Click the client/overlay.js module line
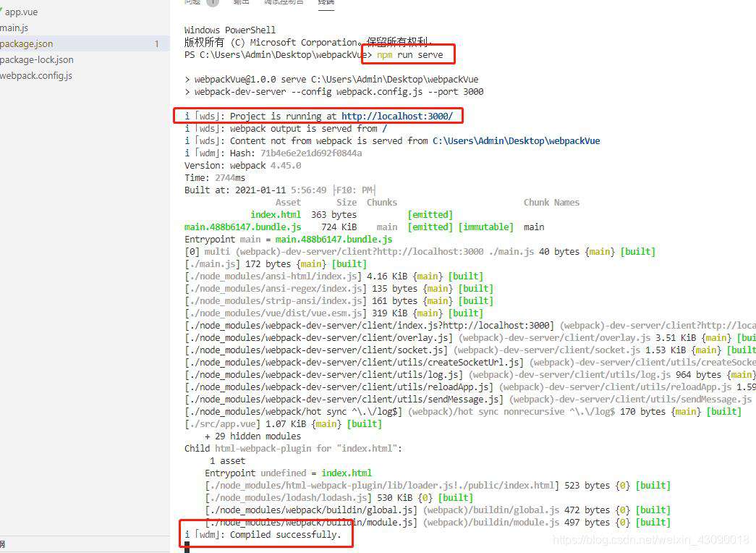This screenshot has height=553, width=756. pos(470,338)
